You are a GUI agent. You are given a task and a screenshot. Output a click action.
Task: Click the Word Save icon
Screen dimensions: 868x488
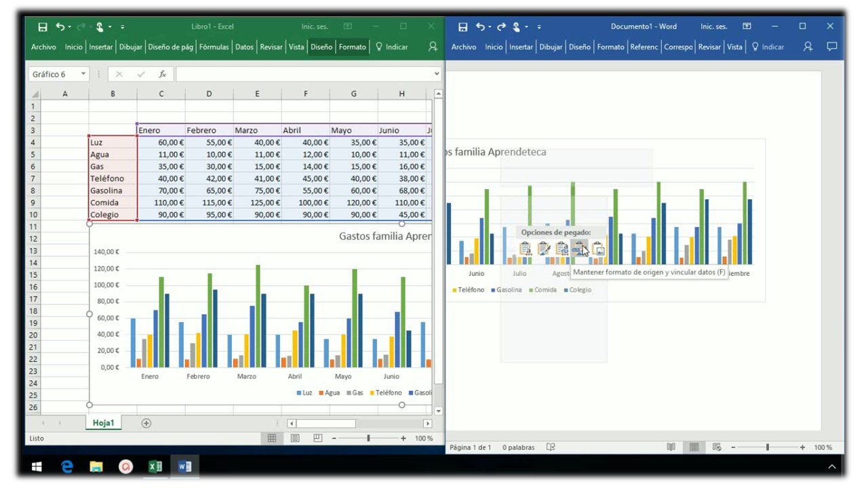coord(462,27)
